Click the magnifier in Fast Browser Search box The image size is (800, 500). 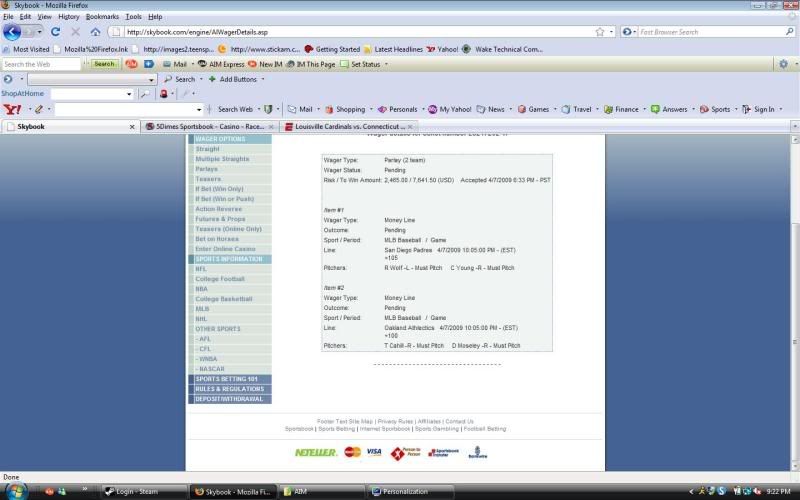pos(790,32)
